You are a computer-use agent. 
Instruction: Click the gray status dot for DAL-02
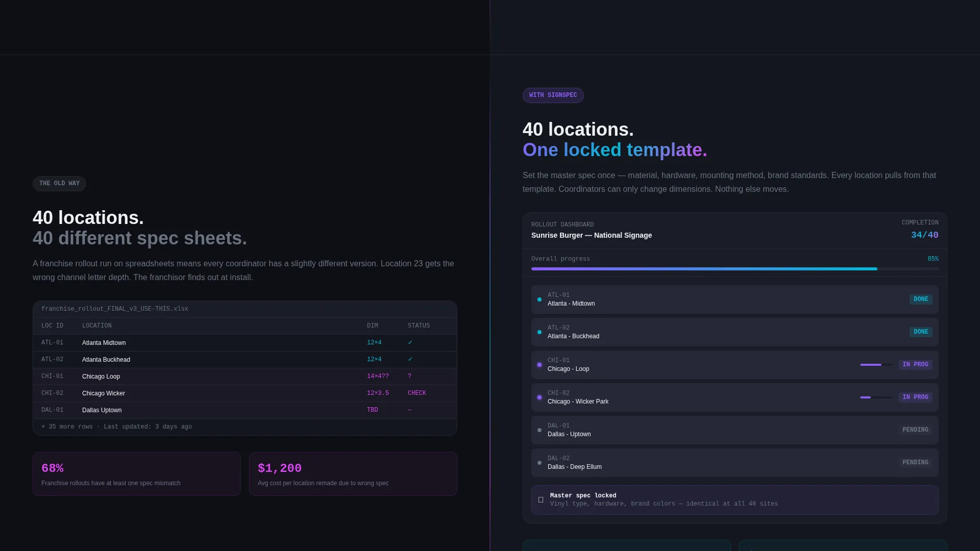coord(540,463)
